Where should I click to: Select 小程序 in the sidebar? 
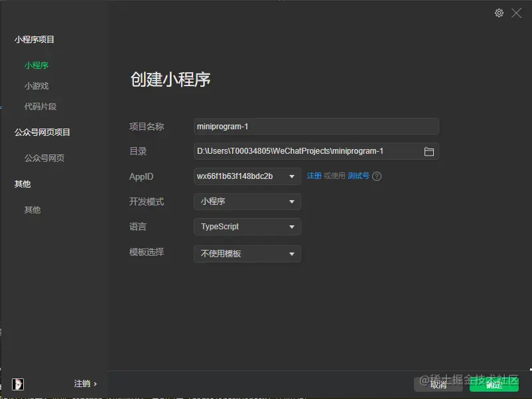(x=36, y=65)
